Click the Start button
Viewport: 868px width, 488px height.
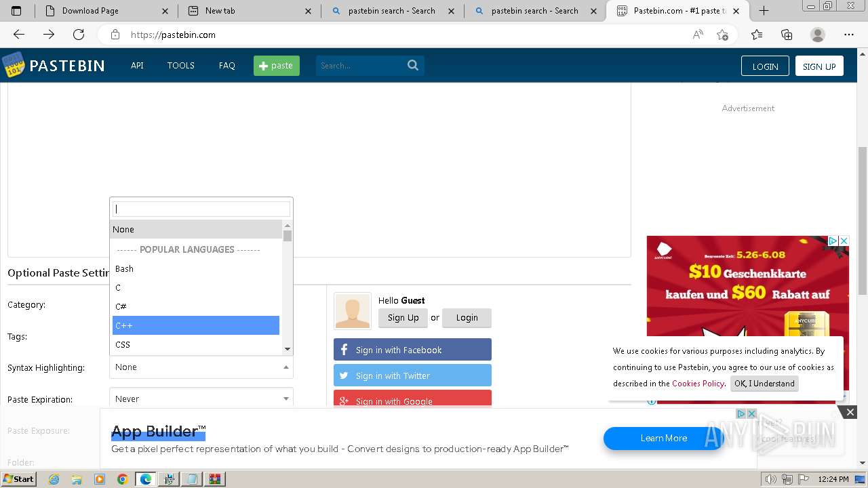[x=18, y=479]
